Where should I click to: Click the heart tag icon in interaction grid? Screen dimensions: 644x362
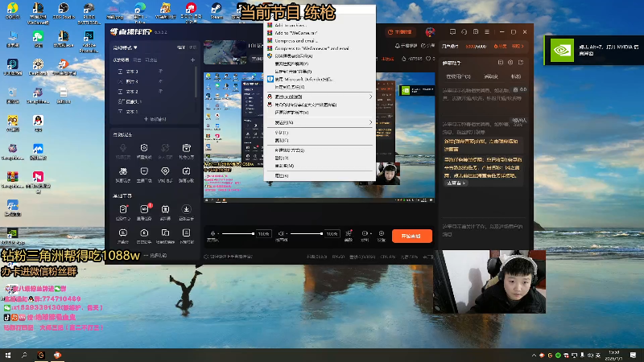click(165, 171)
